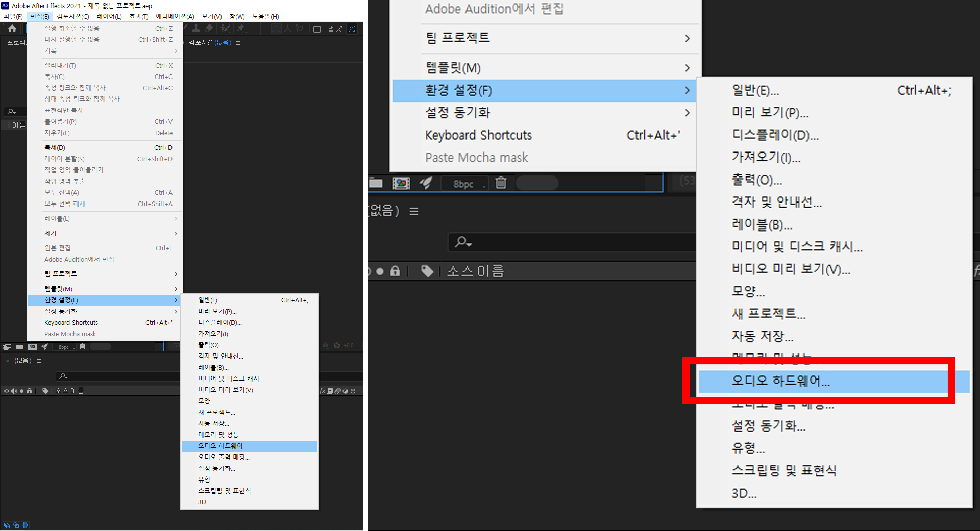
Task: Expand 팀 프로젝트 submenu arrow in left menu
Action: [176, 274]
